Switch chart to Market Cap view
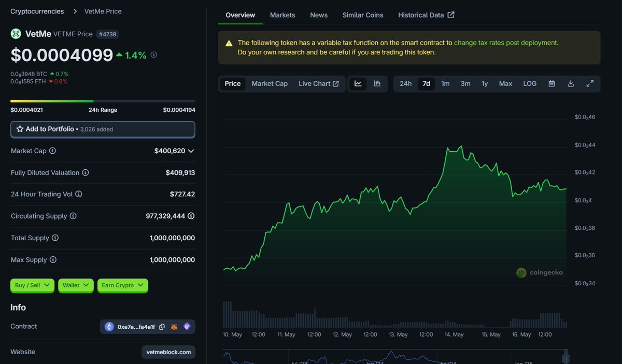 click(x=270, y=83)
